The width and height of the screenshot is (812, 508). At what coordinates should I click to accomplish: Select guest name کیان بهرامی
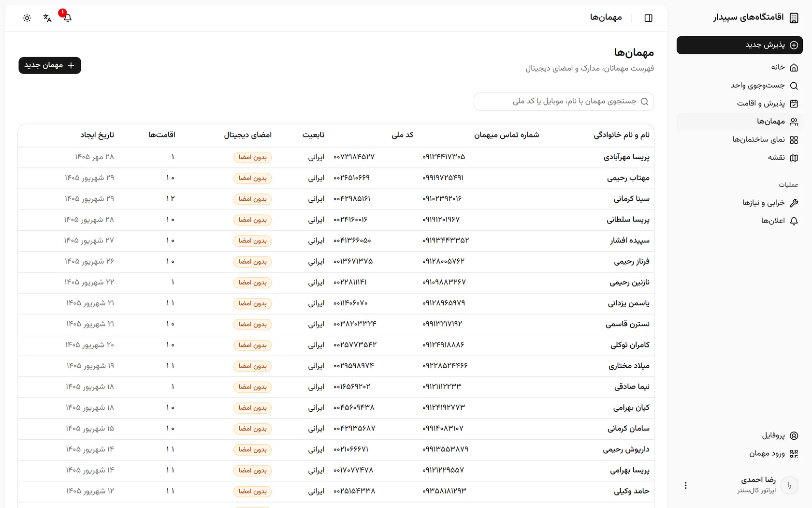tap(631, 408)
